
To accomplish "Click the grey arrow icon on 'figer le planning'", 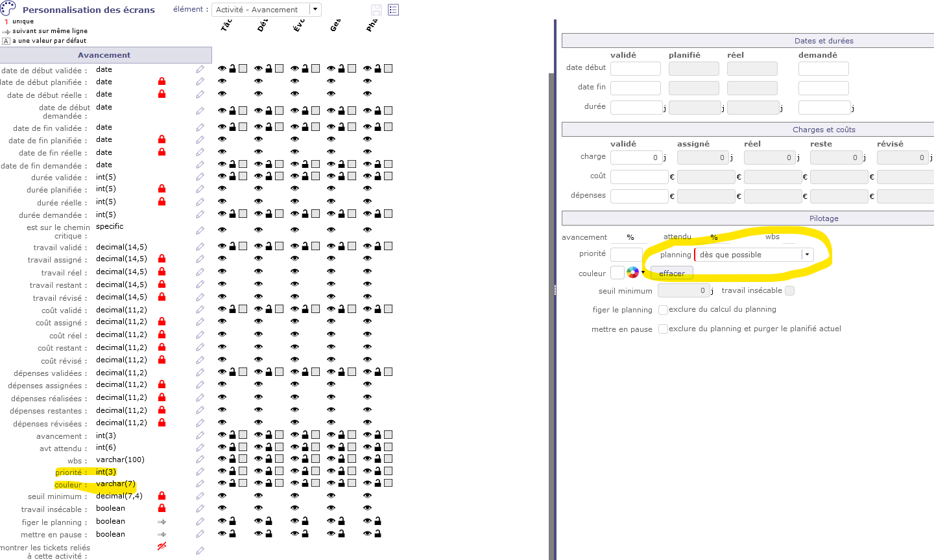I will 162,522.
